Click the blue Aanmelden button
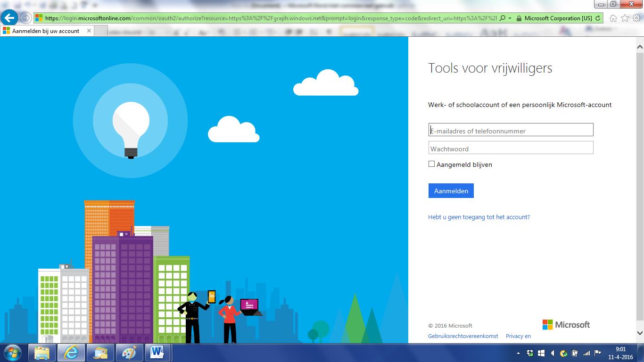644x362 pixels. click(x=451, y=191)
